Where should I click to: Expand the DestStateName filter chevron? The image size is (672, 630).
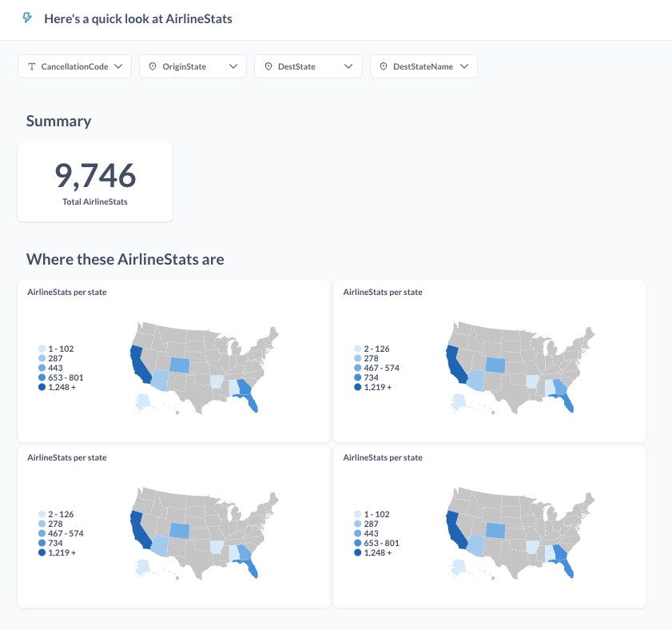click(x=464, y=67)
